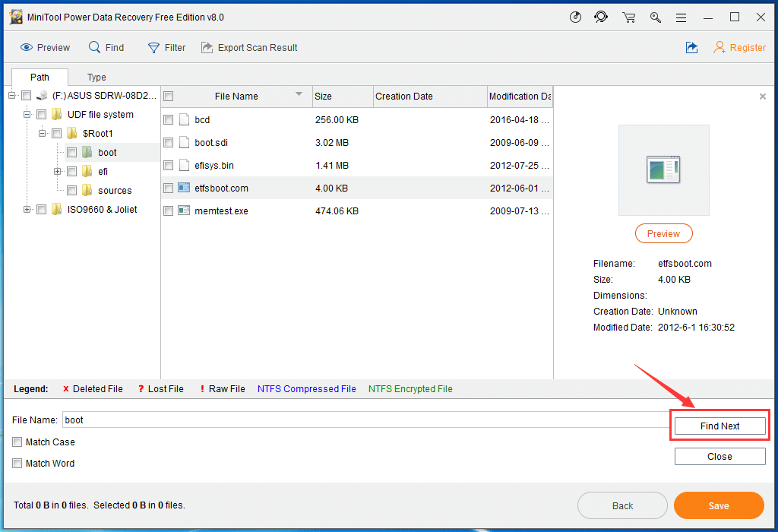Click the Preview eye icon in toolbar

point(27,48)
